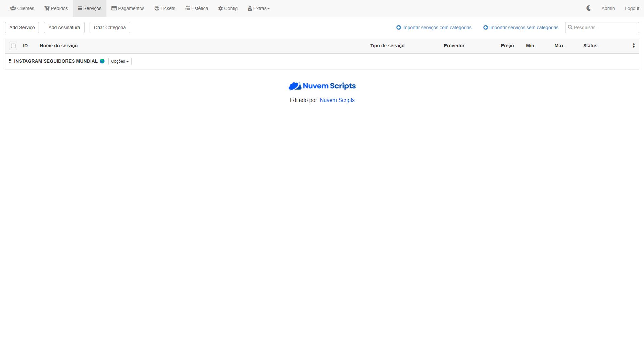Click the drag handle beside INSTAGRAM SEGUIDORES MUNDIAL
This screenshot has width=644, height=362.
point(10,61)
